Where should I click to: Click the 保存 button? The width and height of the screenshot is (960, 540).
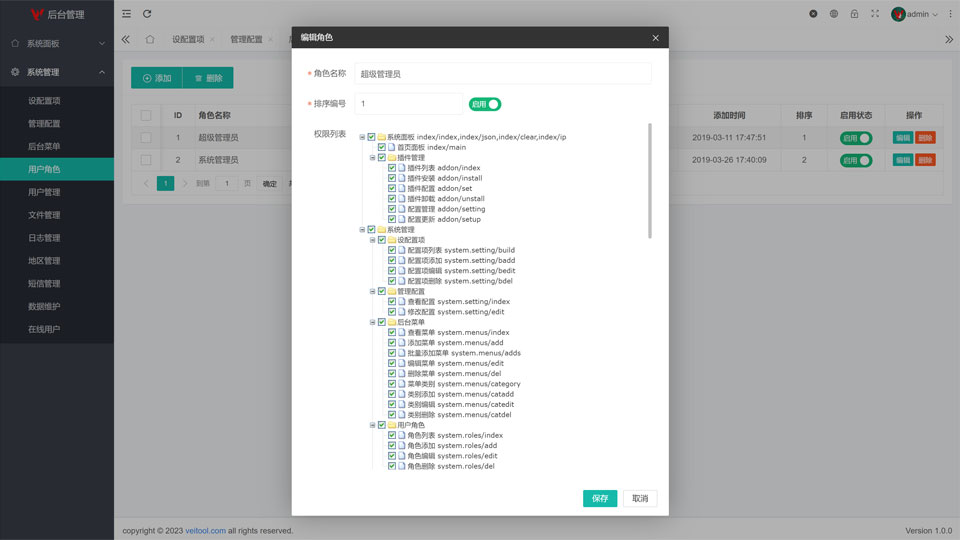[x=600, y=498]
